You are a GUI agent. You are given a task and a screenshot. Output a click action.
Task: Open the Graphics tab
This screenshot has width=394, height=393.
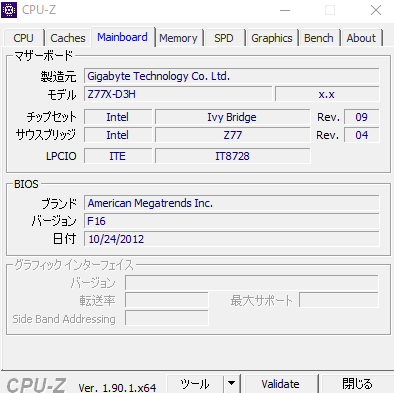coord(272,38)
